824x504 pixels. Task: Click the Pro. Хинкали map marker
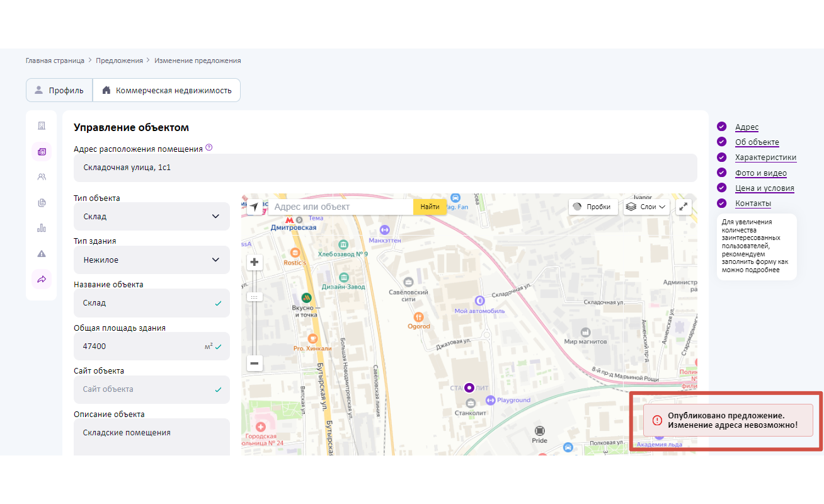coord(312,338)
